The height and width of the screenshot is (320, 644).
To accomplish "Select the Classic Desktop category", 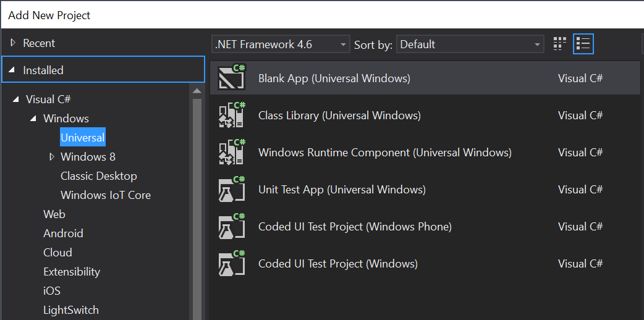I will (98, 176).
